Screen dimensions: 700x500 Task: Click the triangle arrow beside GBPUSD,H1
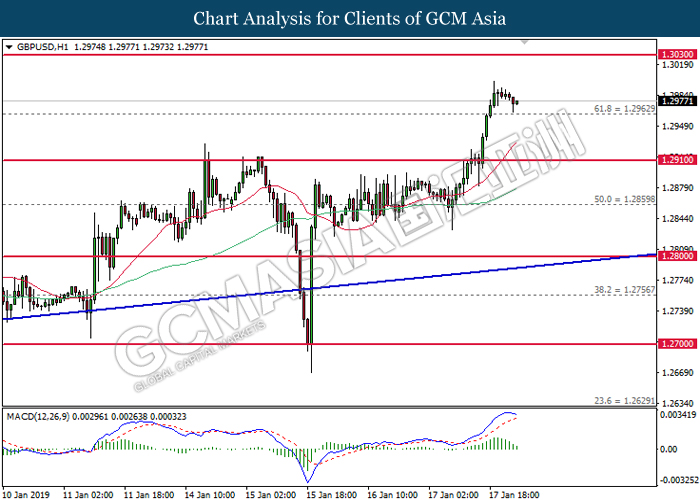coord(9,47)
